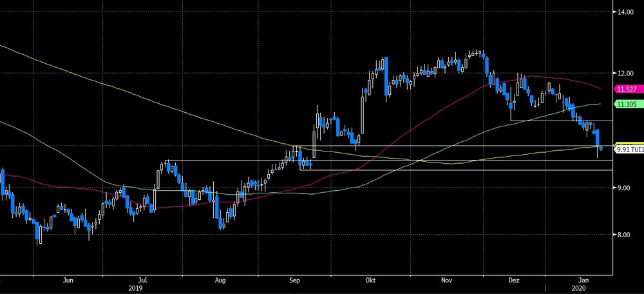Click the 2019 year label

point(135,288)
